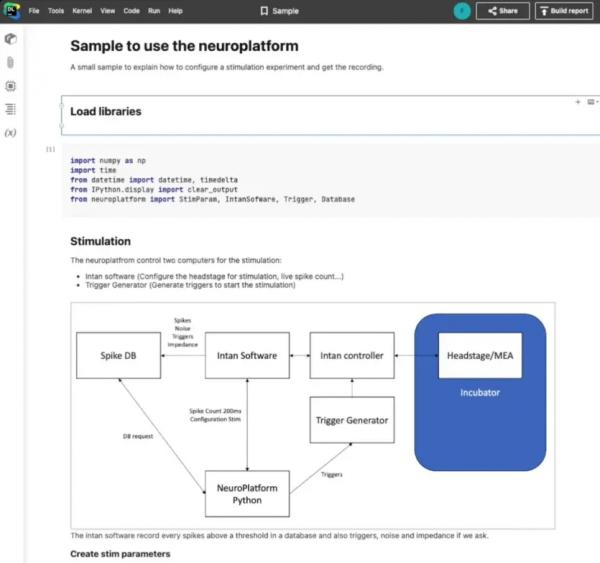
Task: Open the View menu
Action: click(108, 11)
